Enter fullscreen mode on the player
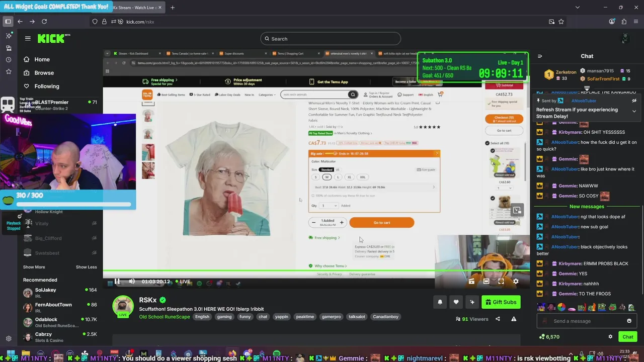Image resolution: width=644 pixels, height=362 pixels. coord(501,282)
